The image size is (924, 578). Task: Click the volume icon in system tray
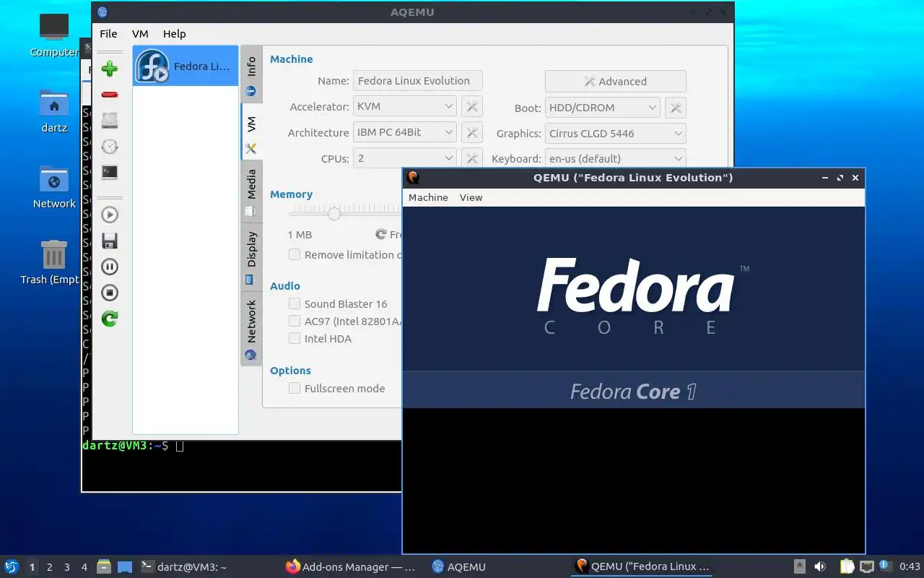pyautogui.click(x=820, y=567)
